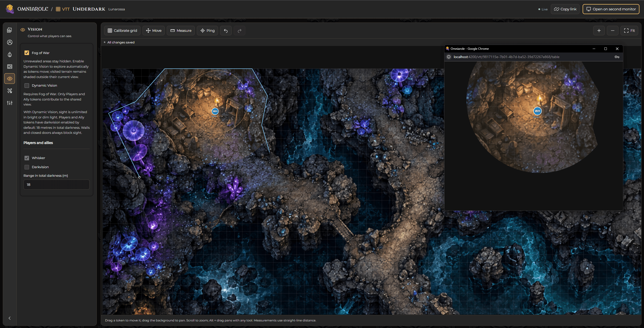The image size is (644, 328).
Task: Go to the VTT breadcrumb
Action: click(63, 9)
